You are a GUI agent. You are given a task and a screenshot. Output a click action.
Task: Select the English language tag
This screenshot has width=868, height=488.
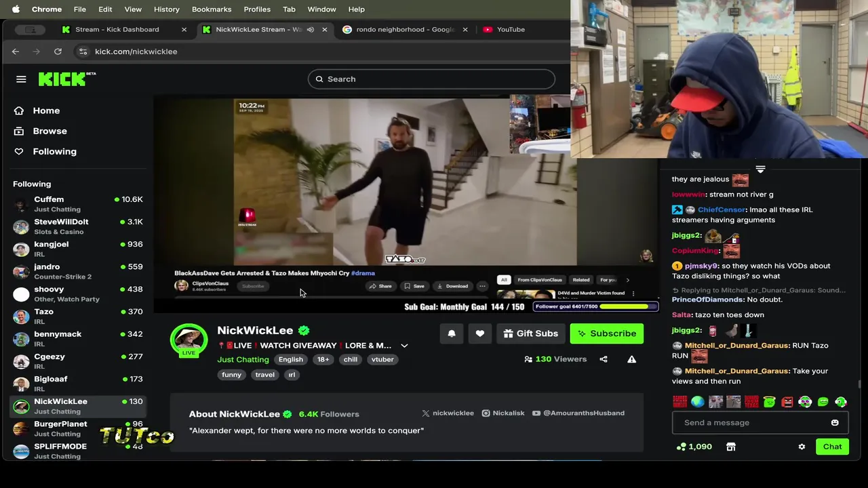(291, 359)
